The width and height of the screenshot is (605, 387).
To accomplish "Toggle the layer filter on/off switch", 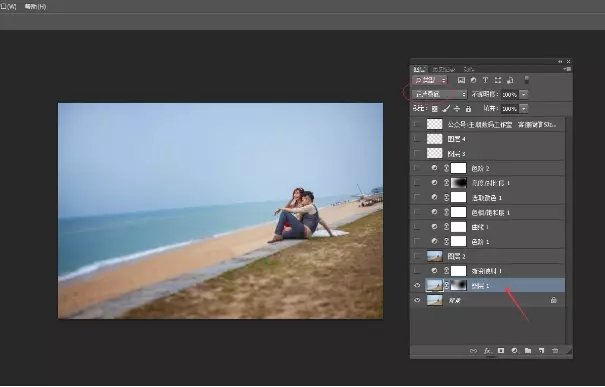I will (x=526, y=80).
